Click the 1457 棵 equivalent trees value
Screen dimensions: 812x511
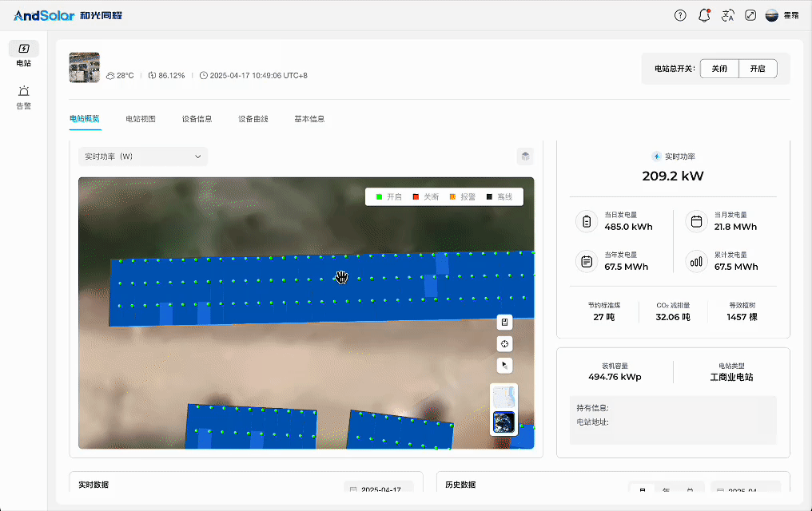click(x=742, y=317)
